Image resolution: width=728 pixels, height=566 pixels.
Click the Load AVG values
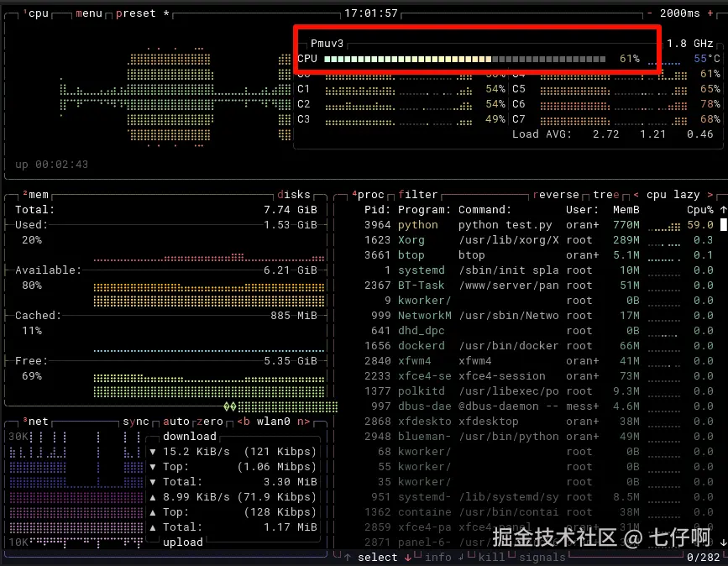point(652,134)
